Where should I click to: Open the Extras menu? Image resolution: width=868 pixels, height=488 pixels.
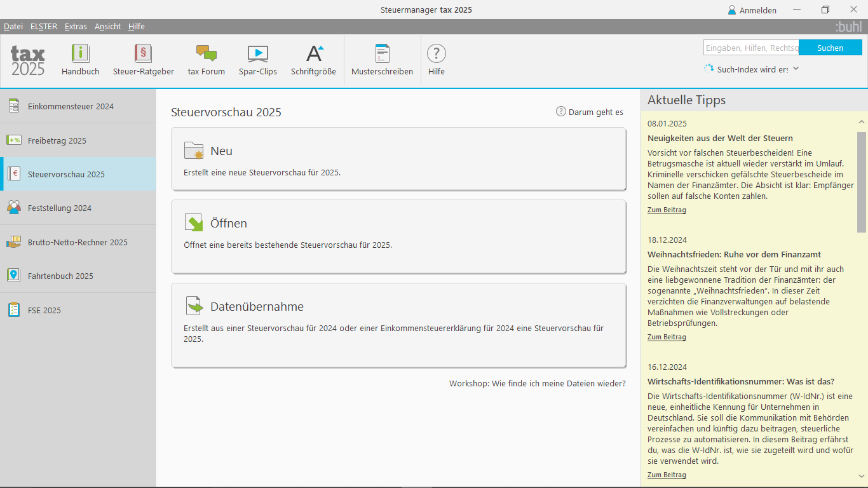76,27
